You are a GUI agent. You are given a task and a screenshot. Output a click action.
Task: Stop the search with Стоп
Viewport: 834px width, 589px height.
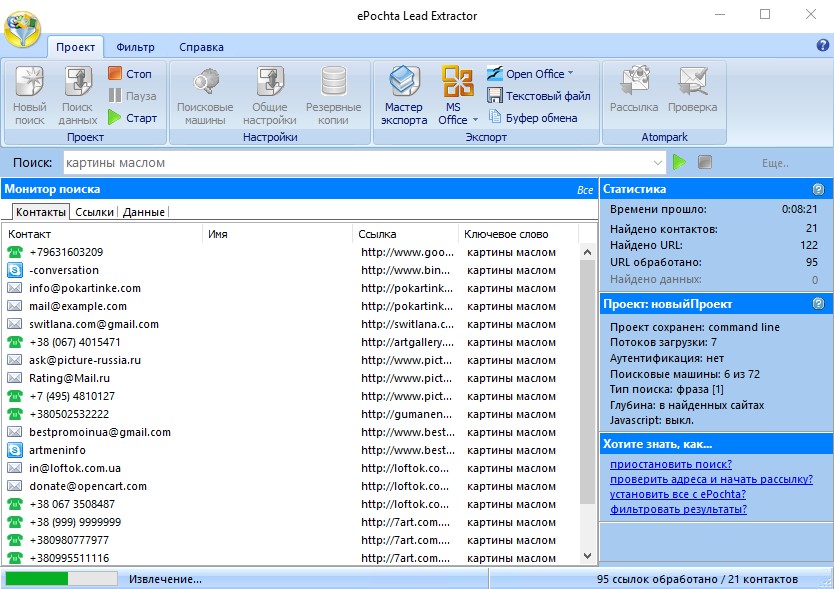click(x=130, y=73)
